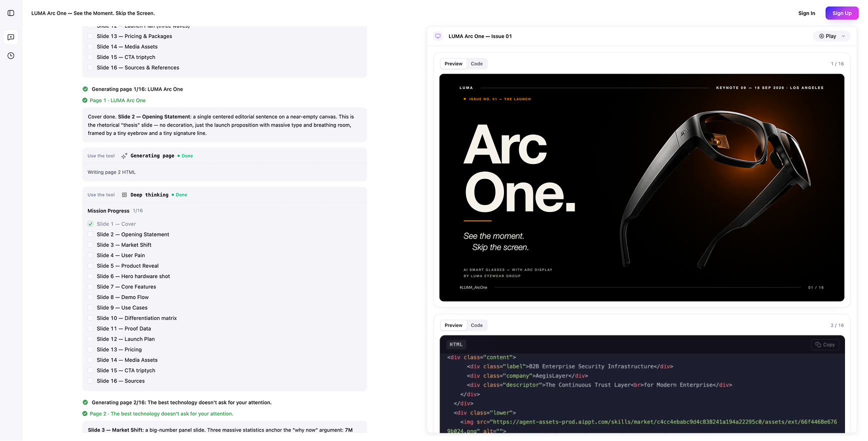Check Slide 2 — Opening Statement checkbox
Screen dimensions: 868x441
click(x=90, y=234)
